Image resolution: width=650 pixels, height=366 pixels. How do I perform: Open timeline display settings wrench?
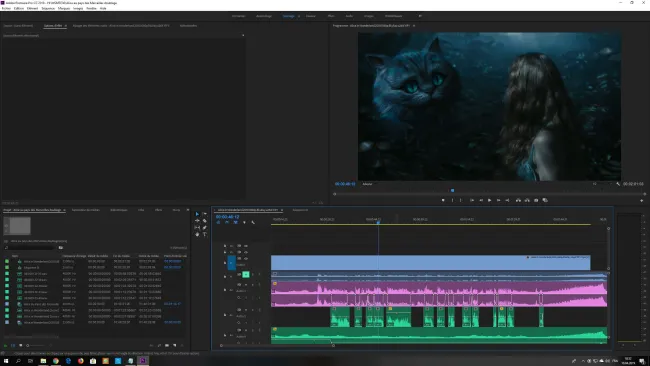coord(253,223)
